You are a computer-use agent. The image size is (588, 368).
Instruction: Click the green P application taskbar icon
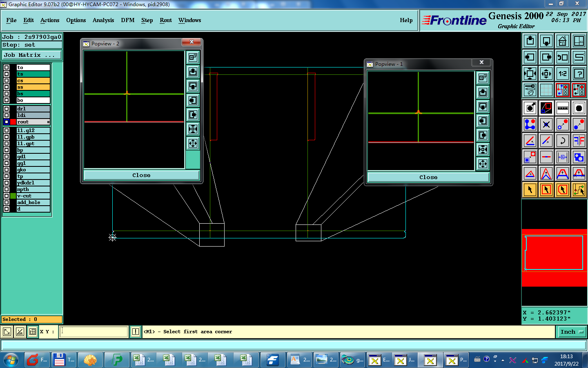pyautogui.click(x=117, y=360)
